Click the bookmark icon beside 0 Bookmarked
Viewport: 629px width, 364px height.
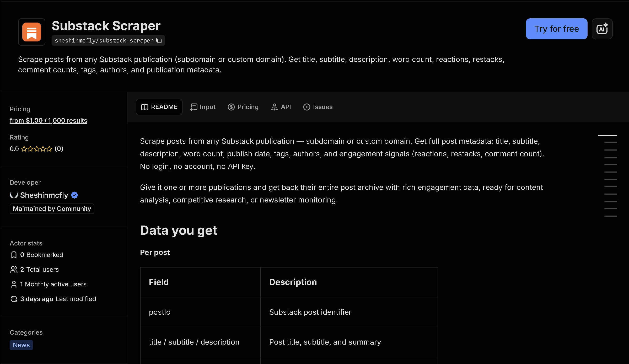pyautogui.click(x=14, y=255)
